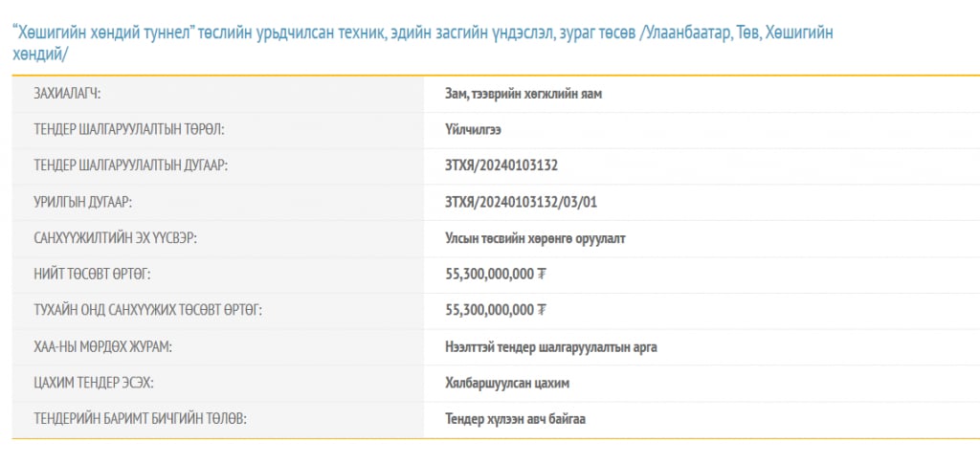980x464 pixels.
Task: Click the ХАА-НЫ МӨРДӨХ ЖУРАМ label
Action: (103, 346)
